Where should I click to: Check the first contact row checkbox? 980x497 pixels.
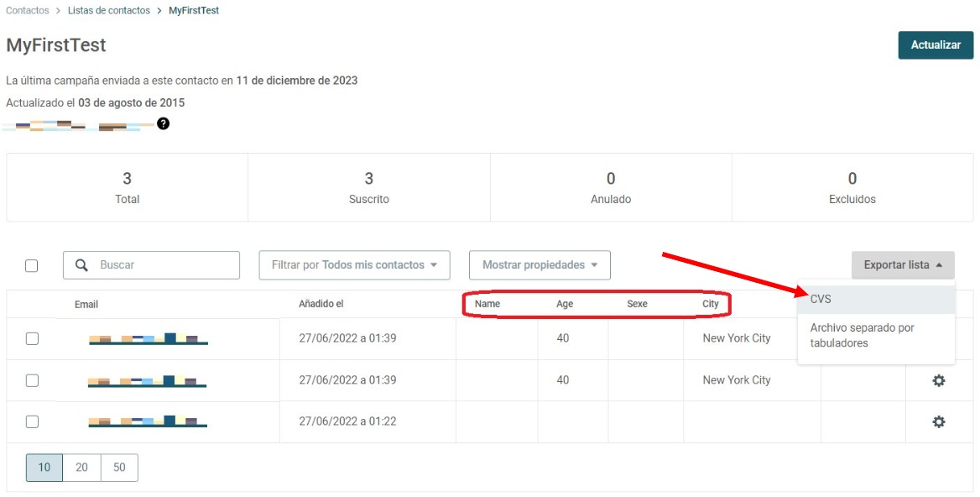[x=32, y=338]
